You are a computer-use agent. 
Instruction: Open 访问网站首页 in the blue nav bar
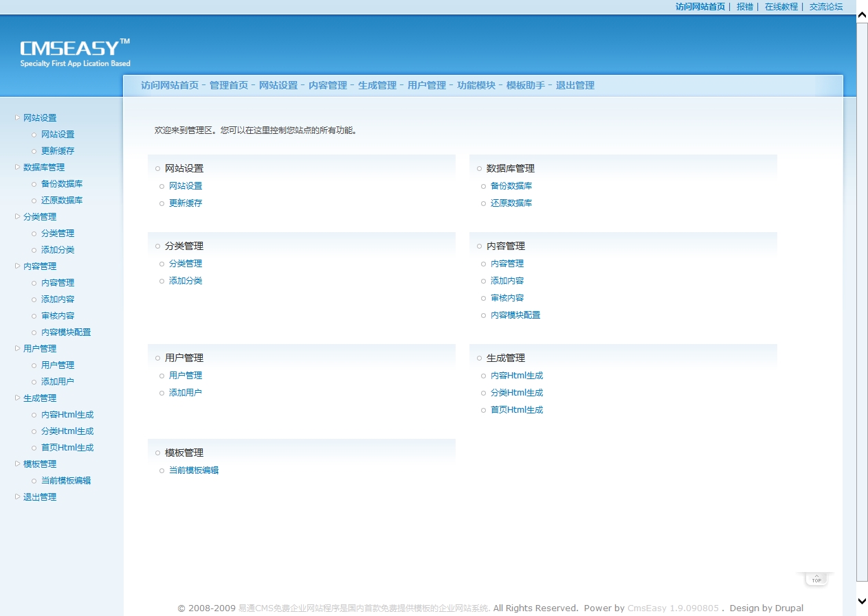[x=170, y=85]
